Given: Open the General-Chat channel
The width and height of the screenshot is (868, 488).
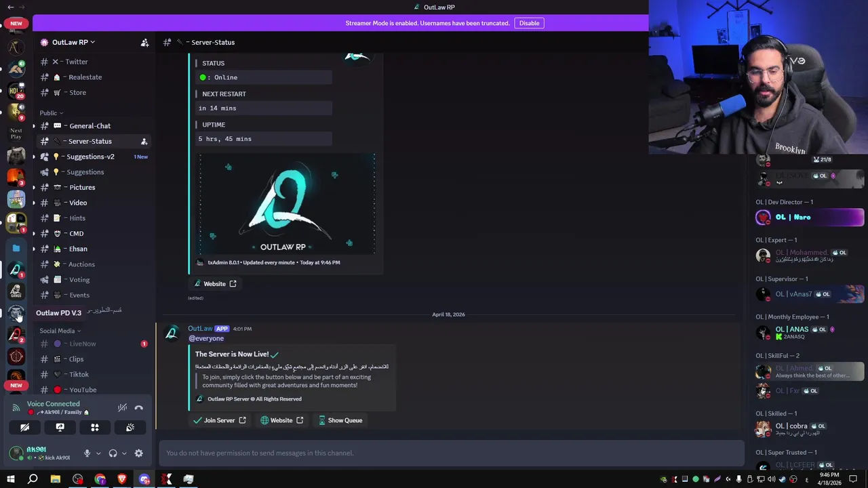Looking at the screenshot, I should coord(94,126).
